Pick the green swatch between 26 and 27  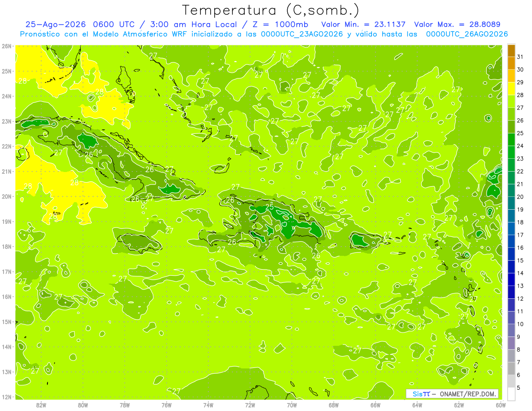click(x=511, y=114)
